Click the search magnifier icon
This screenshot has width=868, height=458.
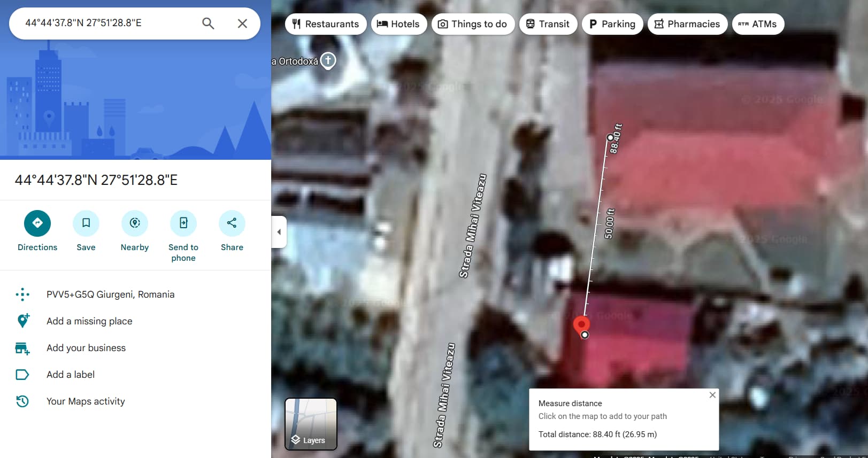[x=208, y=24]
